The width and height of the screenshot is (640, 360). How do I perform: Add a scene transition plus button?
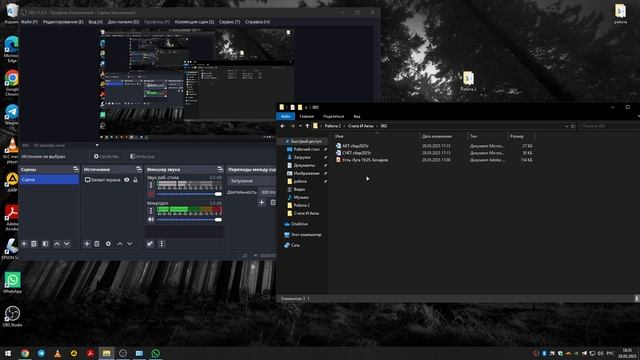pyautogui.click(x=262, y=202)
